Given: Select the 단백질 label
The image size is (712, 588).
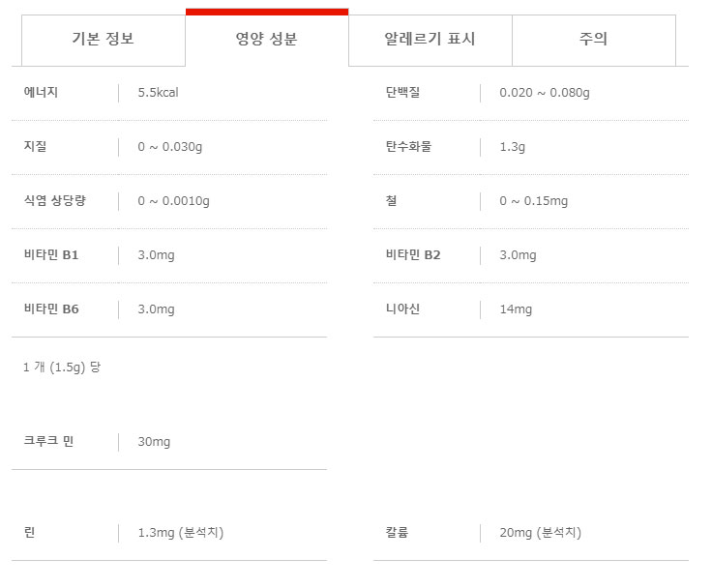Looking at the screenshot, I should coord(402,93).
